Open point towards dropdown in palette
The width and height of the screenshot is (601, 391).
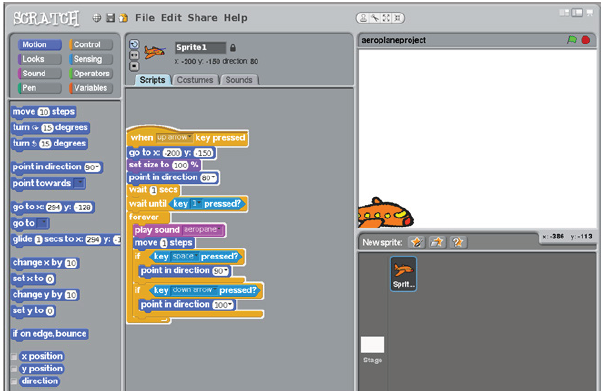79,183
